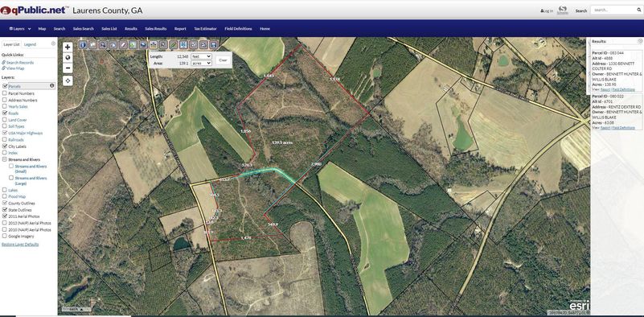This screenshot has height=317, width=644.
Task: Zoom in with the plus button
Action: [x=68, y=47]
